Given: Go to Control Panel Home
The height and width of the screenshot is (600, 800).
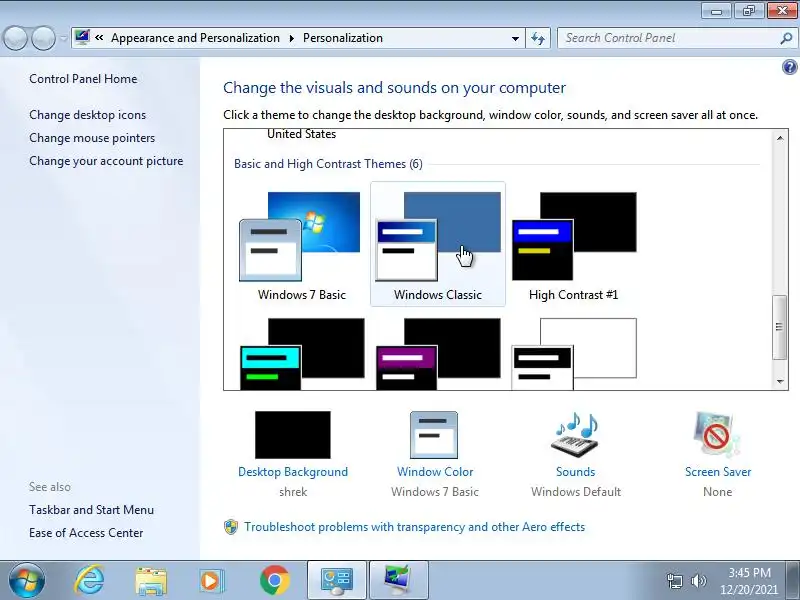Looking at the screenshot, I should tap(83, 79).
